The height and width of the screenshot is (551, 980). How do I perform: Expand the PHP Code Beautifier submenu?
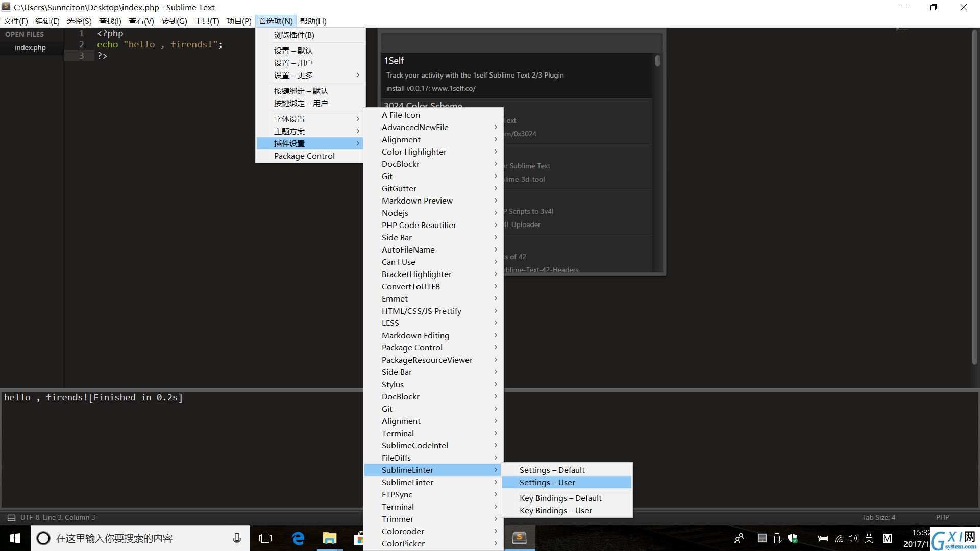[x=434, y=225]
